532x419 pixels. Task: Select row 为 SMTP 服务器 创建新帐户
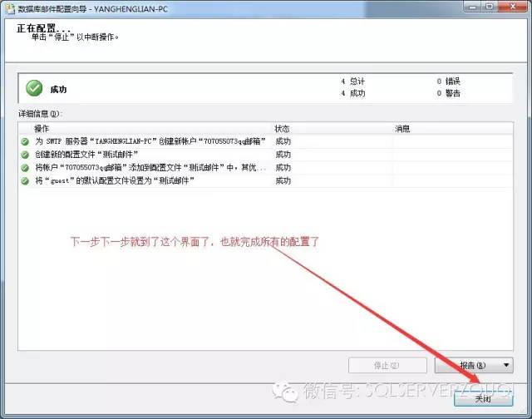pyautogui.click(x=266, y=141)
